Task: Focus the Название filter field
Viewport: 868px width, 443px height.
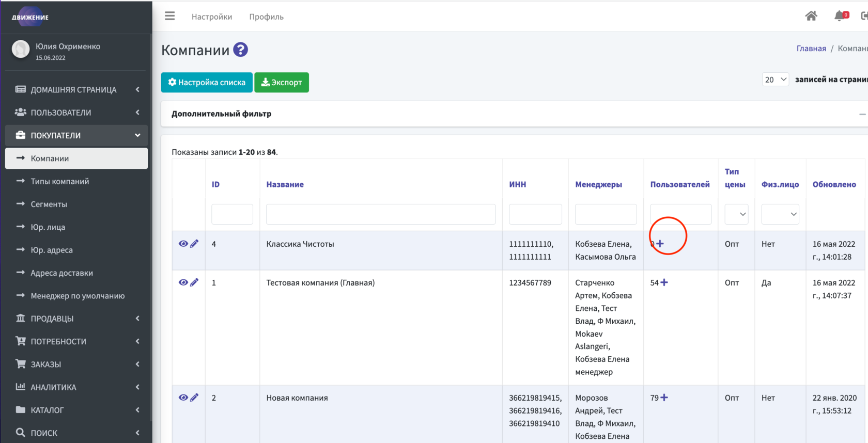Action: click(x=381, y=214)
